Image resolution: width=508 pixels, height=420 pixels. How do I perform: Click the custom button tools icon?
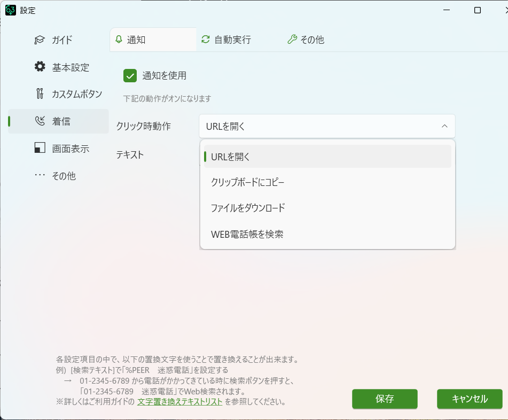coord(40,94)
